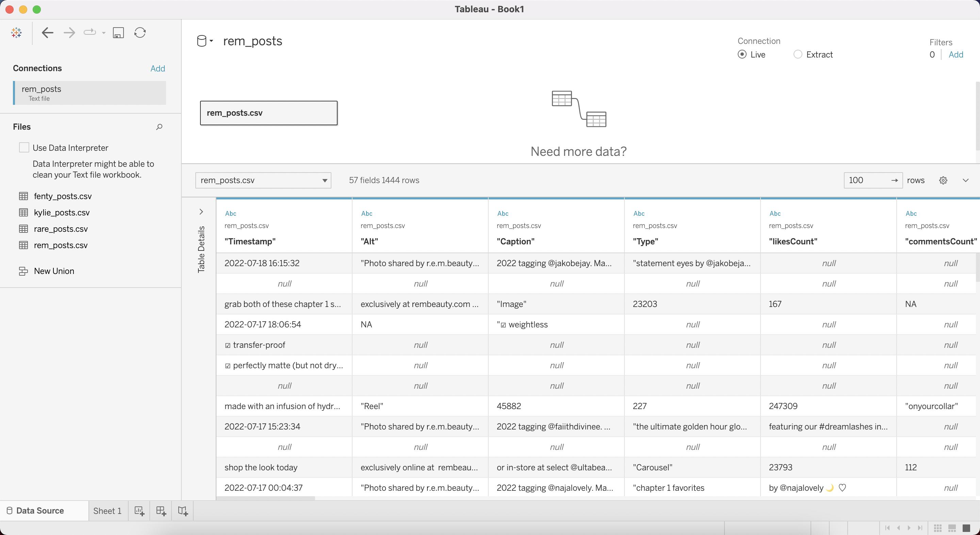Click the "Reel" cell

tap(420, 406)
